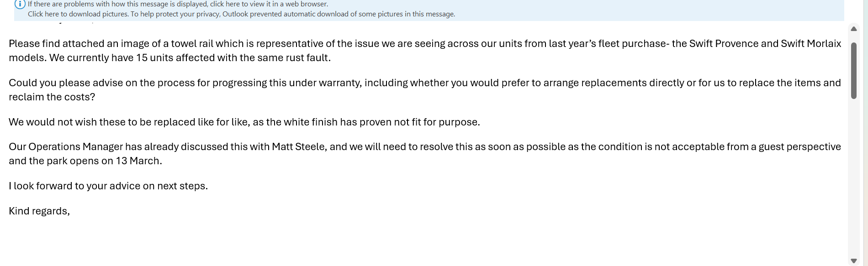Click the "Kind regards," sign-off line
This screenshot has width=868, height=266.
pos(39,211)
